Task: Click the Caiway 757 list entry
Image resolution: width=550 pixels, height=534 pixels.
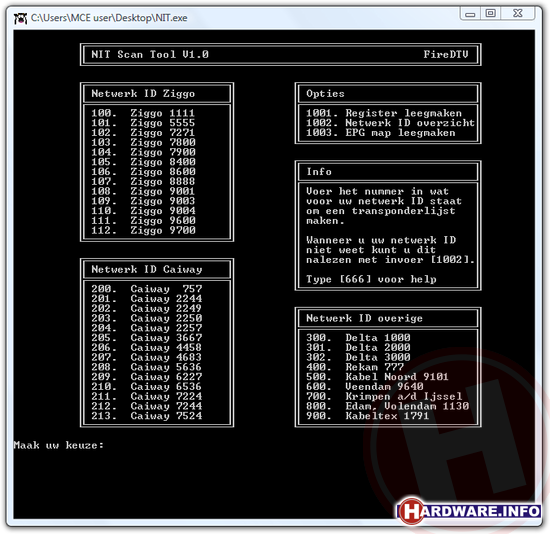Action: click(146, 289)
